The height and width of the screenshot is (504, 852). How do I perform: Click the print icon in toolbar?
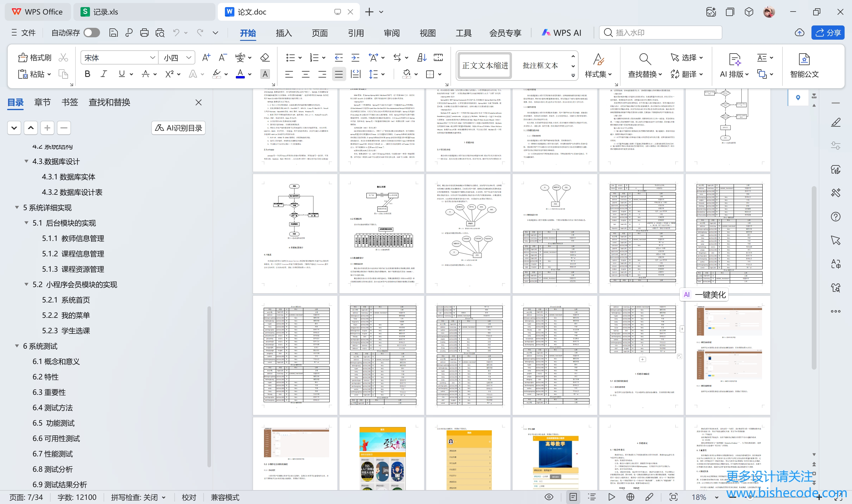144,33
